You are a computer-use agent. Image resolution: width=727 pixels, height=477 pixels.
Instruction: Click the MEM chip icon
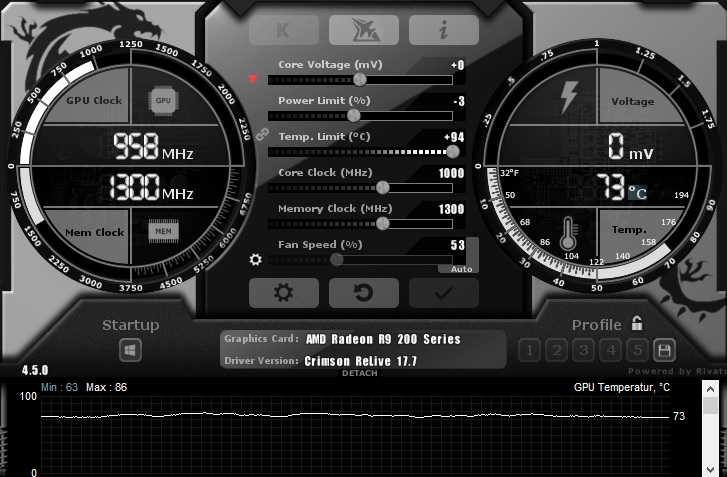pos(163,231)
